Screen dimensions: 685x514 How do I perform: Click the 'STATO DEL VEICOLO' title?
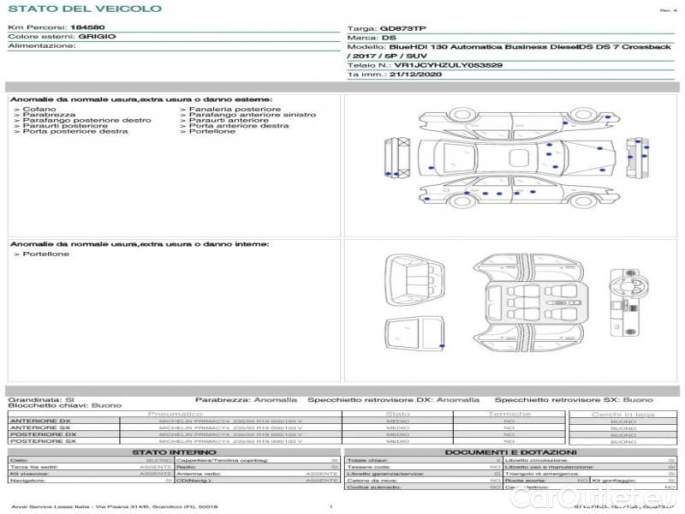click(85, 9)
